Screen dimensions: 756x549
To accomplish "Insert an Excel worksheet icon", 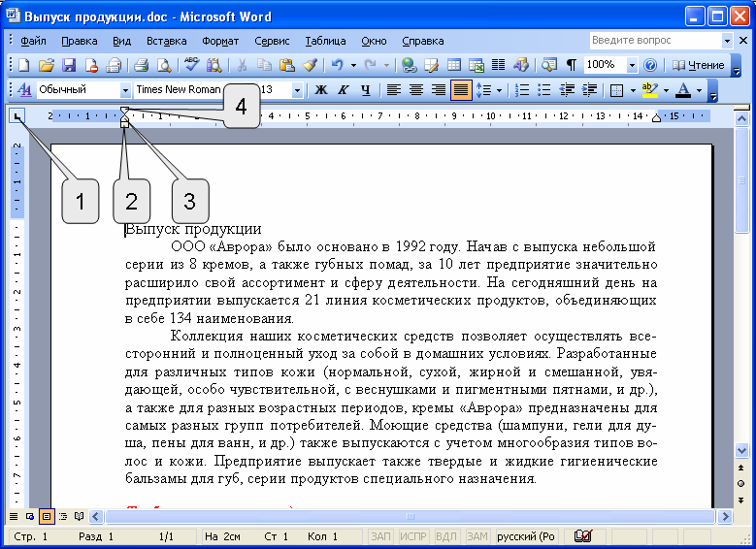I will (477, 65).
